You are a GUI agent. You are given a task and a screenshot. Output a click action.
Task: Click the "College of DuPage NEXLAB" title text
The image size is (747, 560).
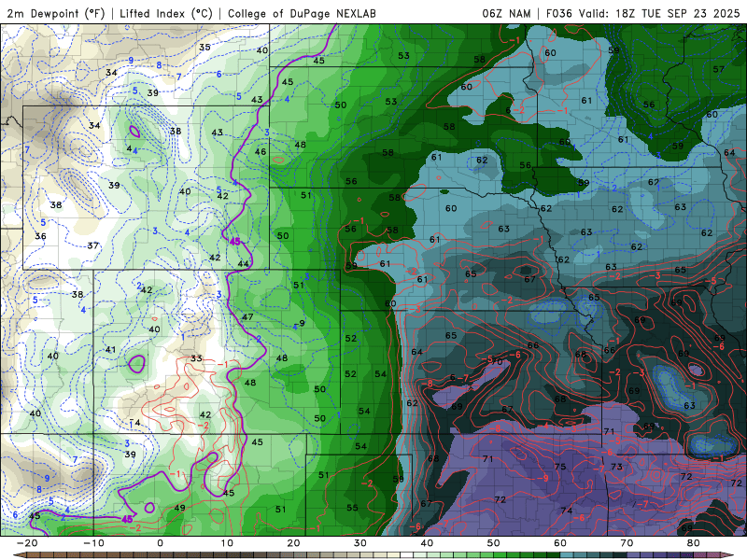point(302,13)
